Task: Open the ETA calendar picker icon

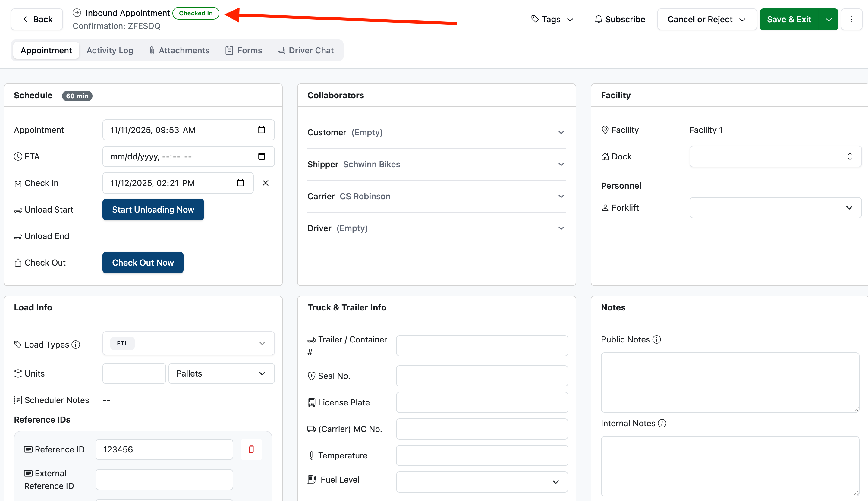Action: pos(262,156)
